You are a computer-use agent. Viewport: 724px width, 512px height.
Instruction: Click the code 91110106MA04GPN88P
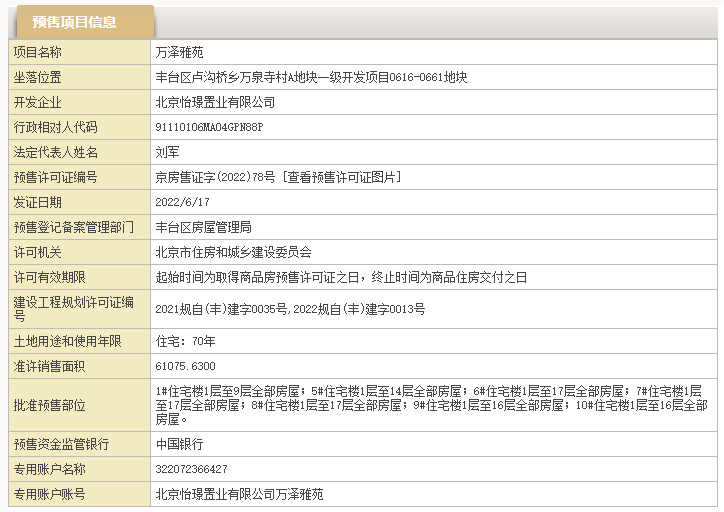(209, 127)
